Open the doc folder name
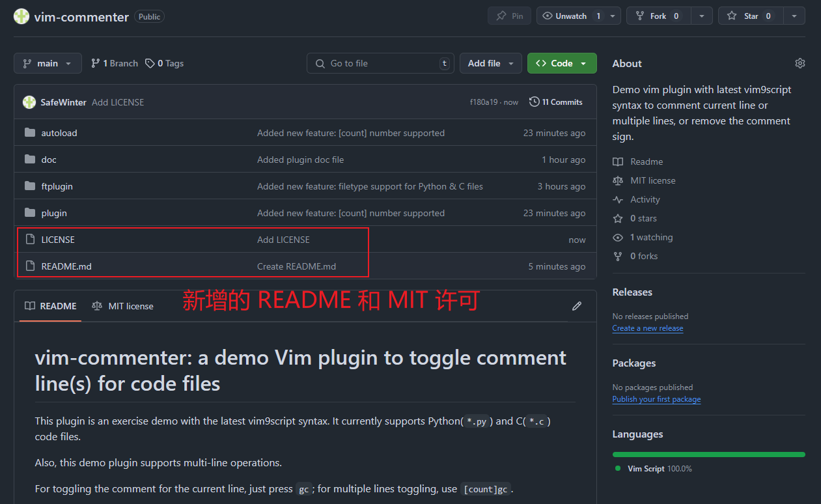Screen dimensions: 821x504 point(49,160)
